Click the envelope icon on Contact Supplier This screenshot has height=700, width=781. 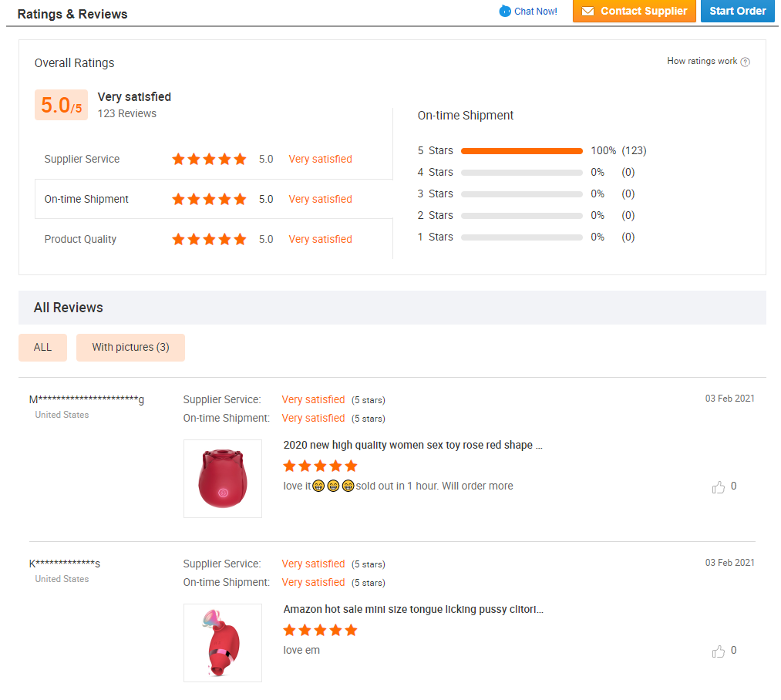pyautogui.click(x=587, y=11)
